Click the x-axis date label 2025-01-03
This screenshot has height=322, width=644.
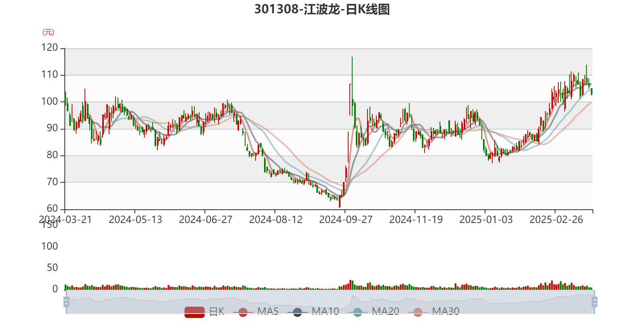[486, 220]
